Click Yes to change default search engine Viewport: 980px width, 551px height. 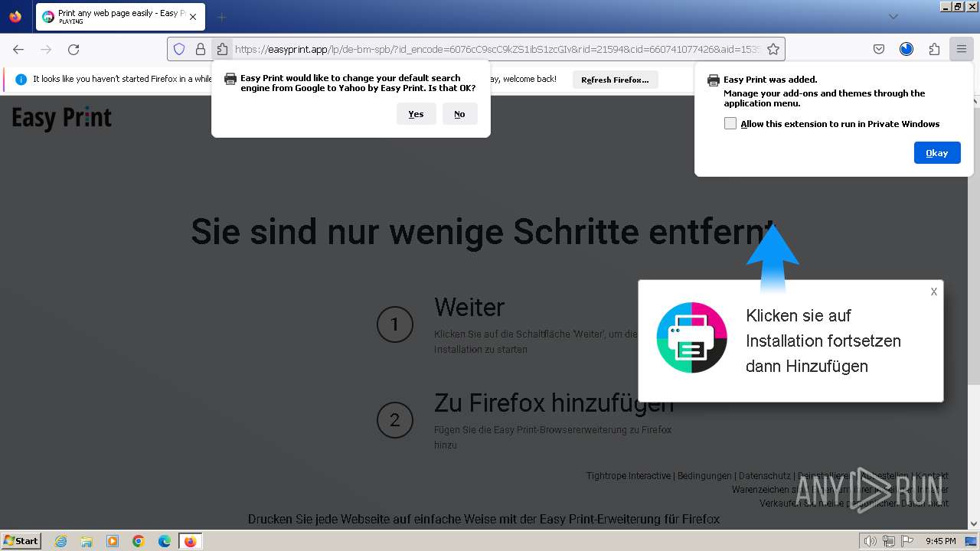416,114
